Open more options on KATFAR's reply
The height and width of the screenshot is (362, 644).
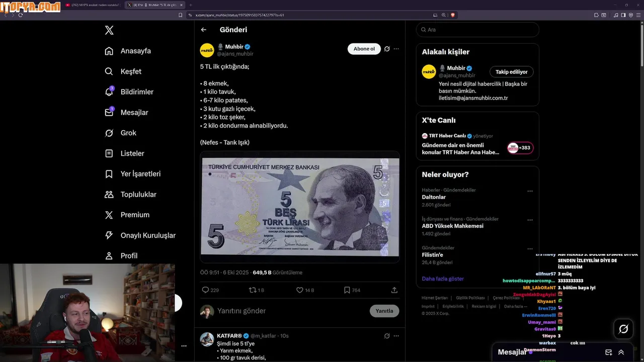pyautogui.click(x=396, y=336)
